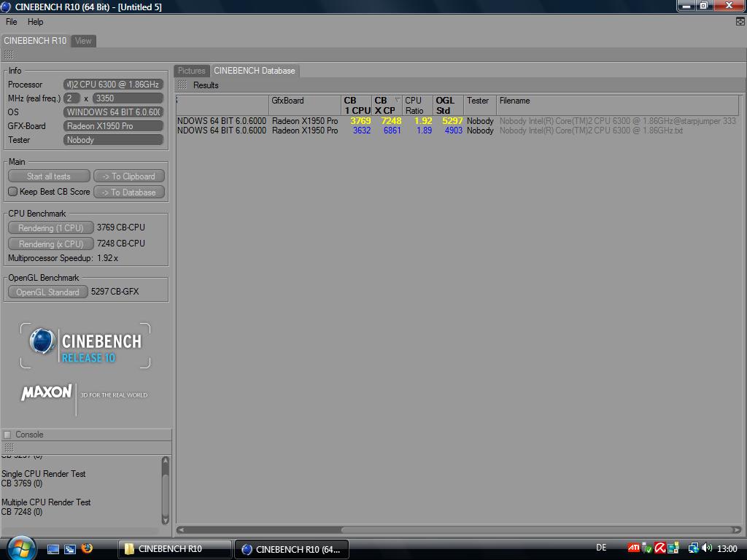Click the Start all tests button
The image size is (747, 560).
[x=49, y=176]
